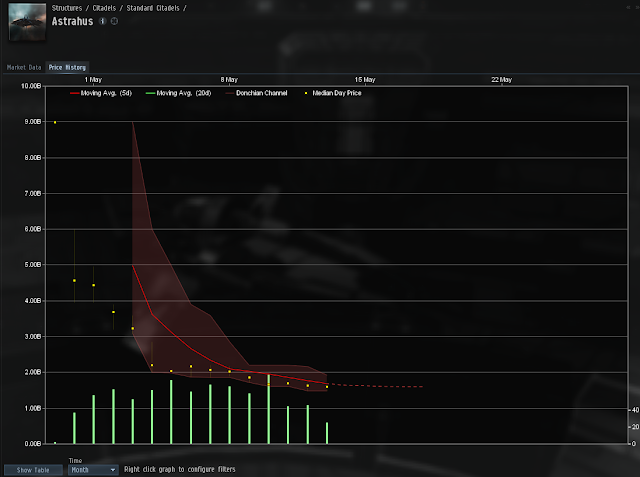Click the Moving Avg. (20d) legend entry

(x=178, y=93)
